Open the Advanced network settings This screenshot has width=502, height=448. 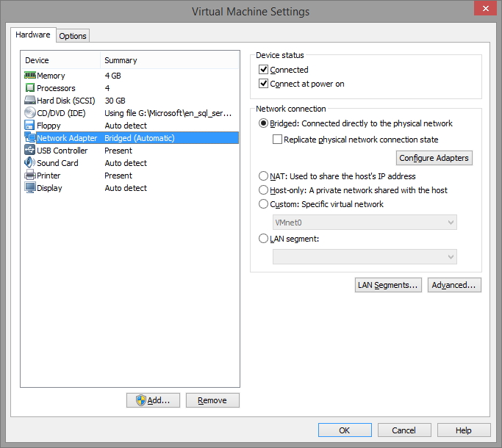(x=454, y=285)
